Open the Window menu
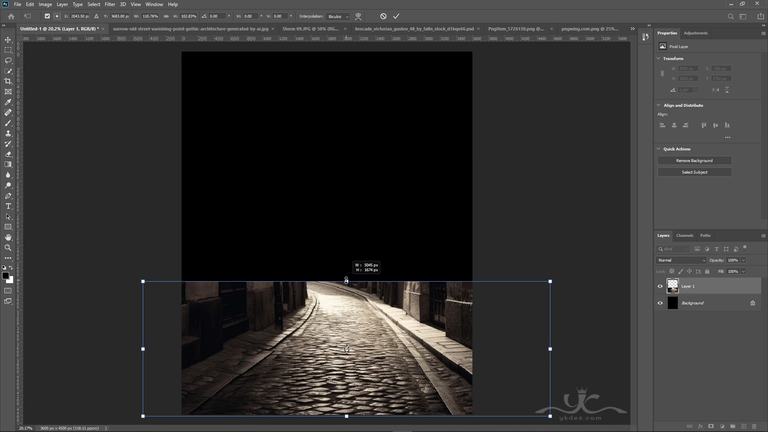This screenshot has width=768, height=432. pyautogui.click(x=154, y=4)
